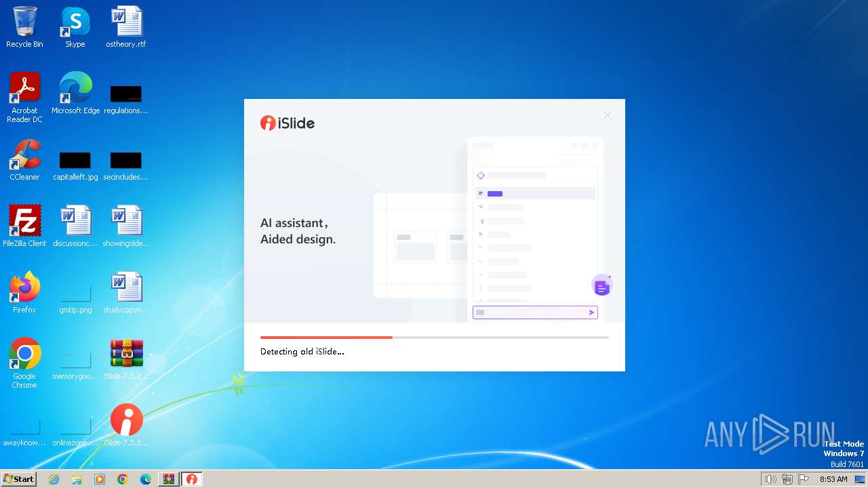Click the 'AI assistant, Aided design.' text
Viewport: 868px width, 488px height.
pos(298,231)
